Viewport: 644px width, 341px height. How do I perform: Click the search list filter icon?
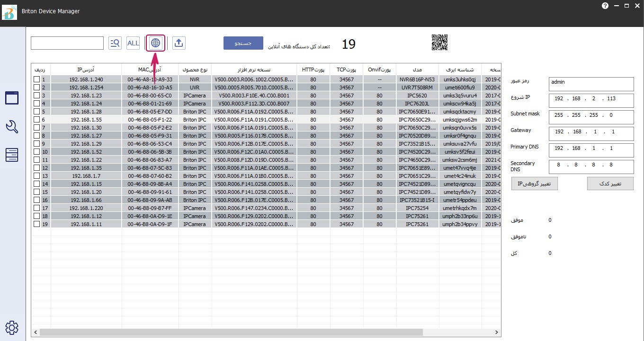click(x=115, y=43)
